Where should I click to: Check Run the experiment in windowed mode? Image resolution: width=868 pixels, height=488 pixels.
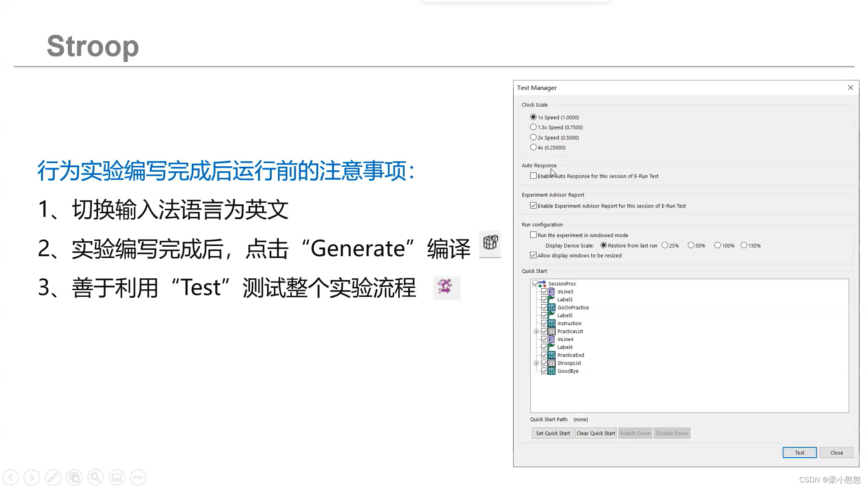coord(533,235)
